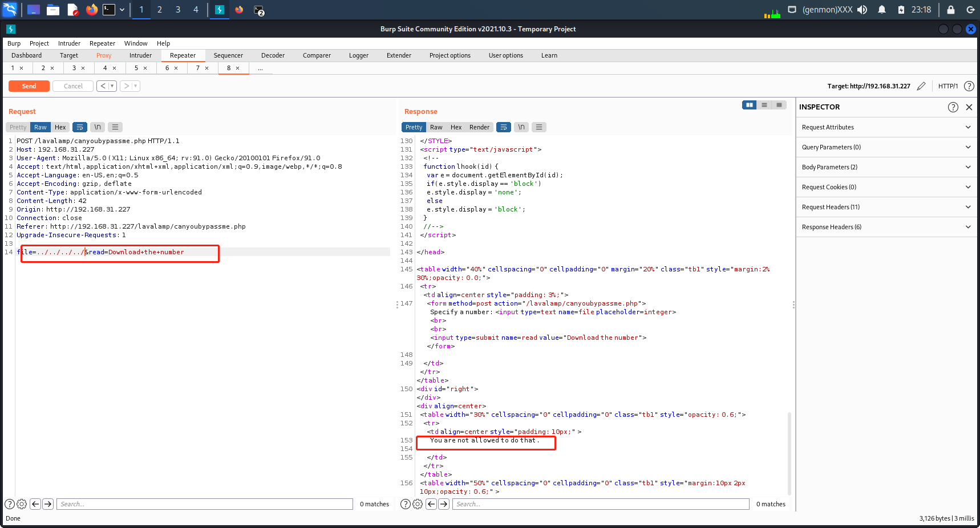
Task: Expand Response Headers (6) section
Action: (x=886, y=227)
